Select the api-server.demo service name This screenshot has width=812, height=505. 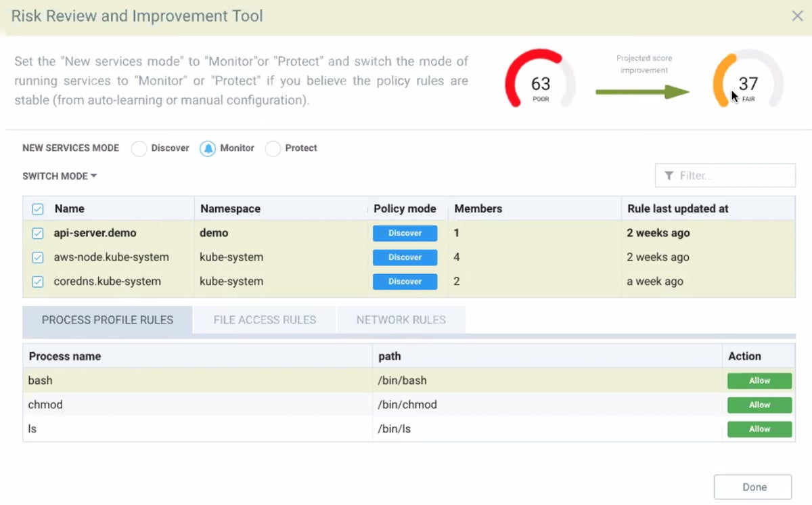click(x=95, y=233)
